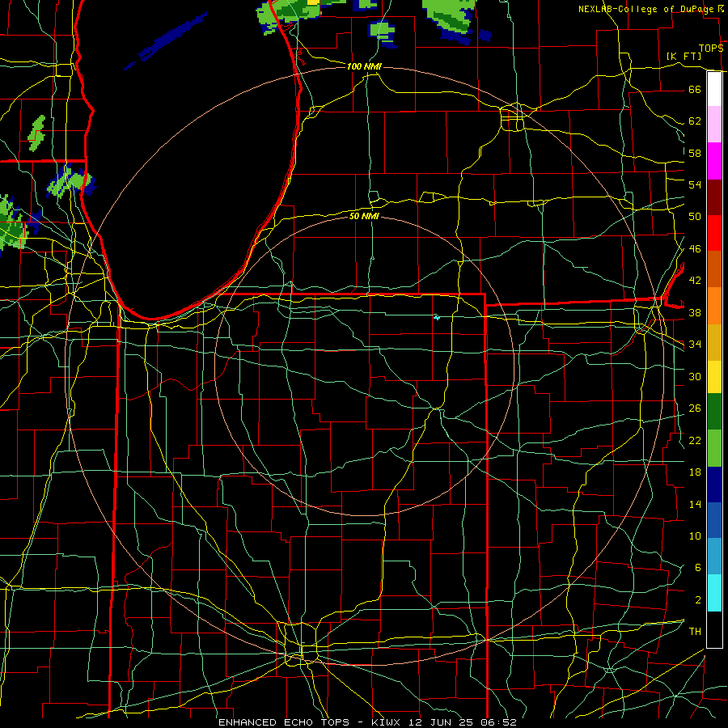Viewport: 728px width, 728px height.
Task: Click the '14' scale value
Action: point(695,504)
